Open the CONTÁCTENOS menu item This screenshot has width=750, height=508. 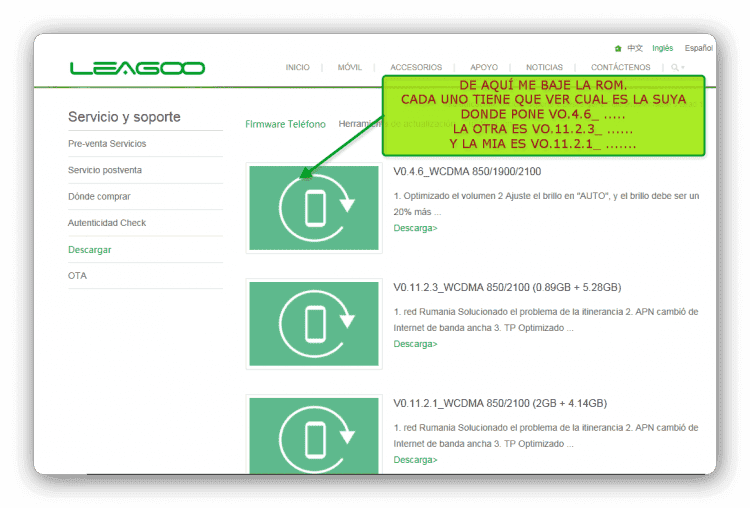coord(620,67)
